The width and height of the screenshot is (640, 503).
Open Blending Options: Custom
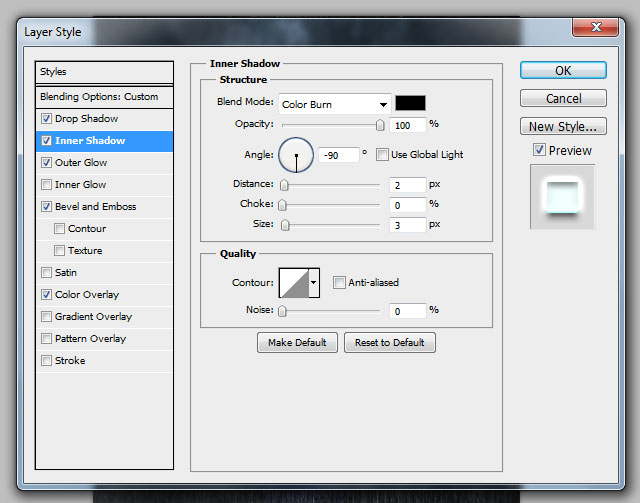104,97
